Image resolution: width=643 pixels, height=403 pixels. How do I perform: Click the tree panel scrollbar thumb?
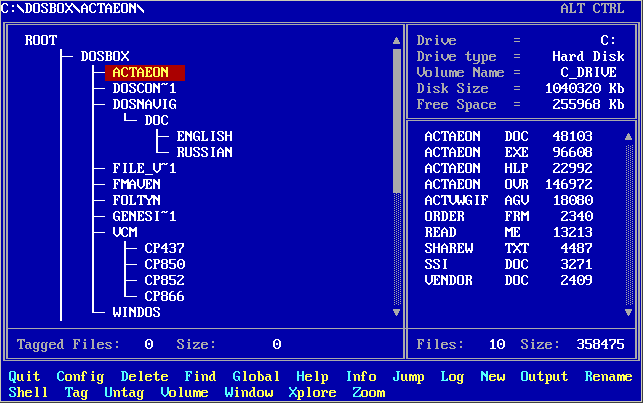(x=397, y=121)
